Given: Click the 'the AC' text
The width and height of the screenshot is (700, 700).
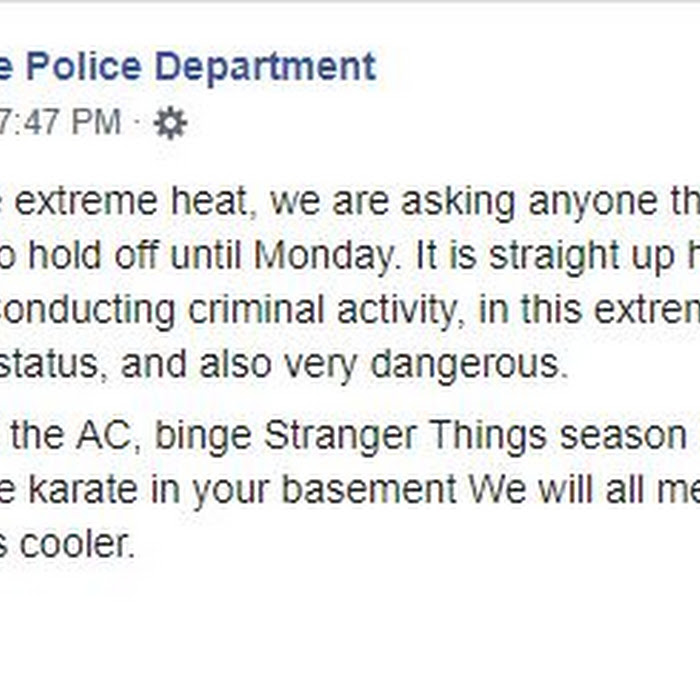Looking at the screenshot, I should [x=74, y=436].
